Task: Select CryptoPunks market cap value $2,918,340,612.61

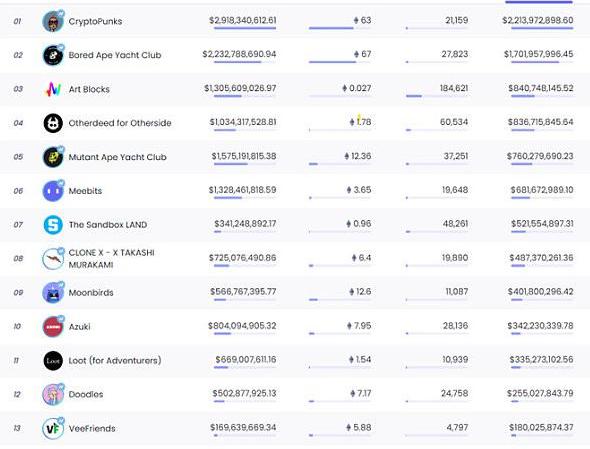Action: [243, 20]
